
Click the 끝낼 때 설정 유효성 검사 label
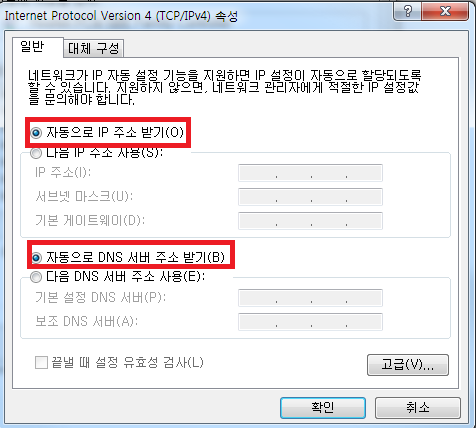click(x=127, y=362)
